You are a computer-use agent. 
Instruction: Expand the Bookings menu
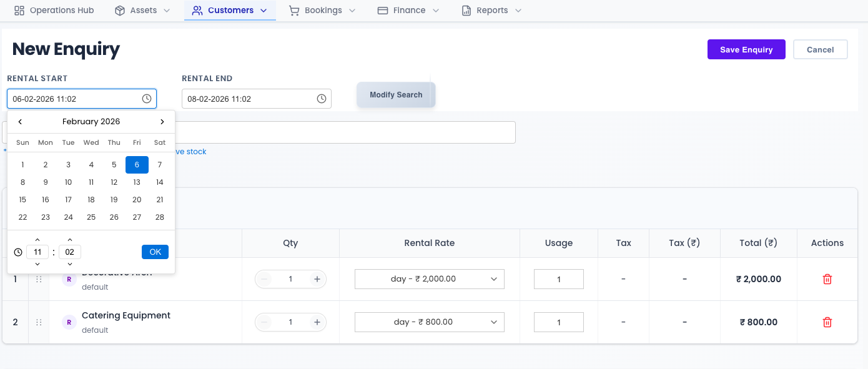pos(322,11)
